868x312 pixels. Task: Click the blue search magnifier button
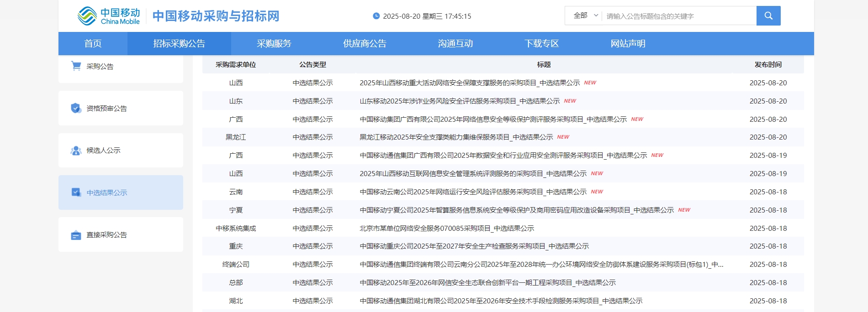768,16
